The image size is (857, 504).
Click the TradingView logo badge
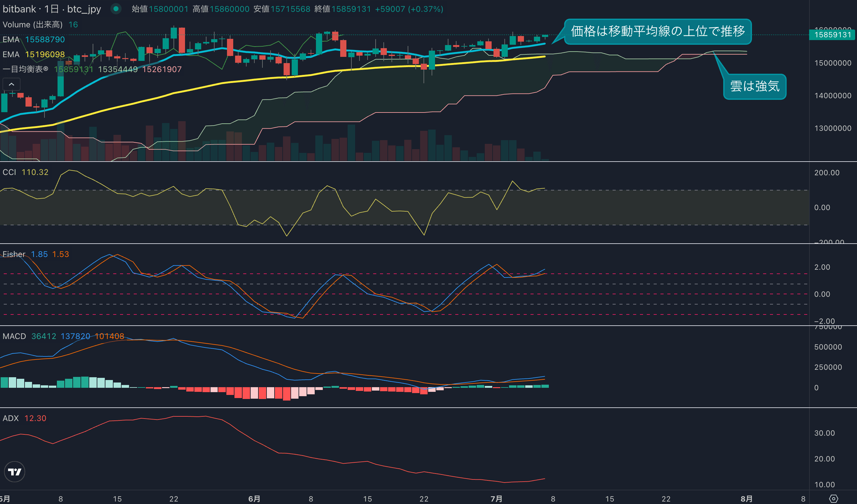pyautogui.click(x=14, y=472)
